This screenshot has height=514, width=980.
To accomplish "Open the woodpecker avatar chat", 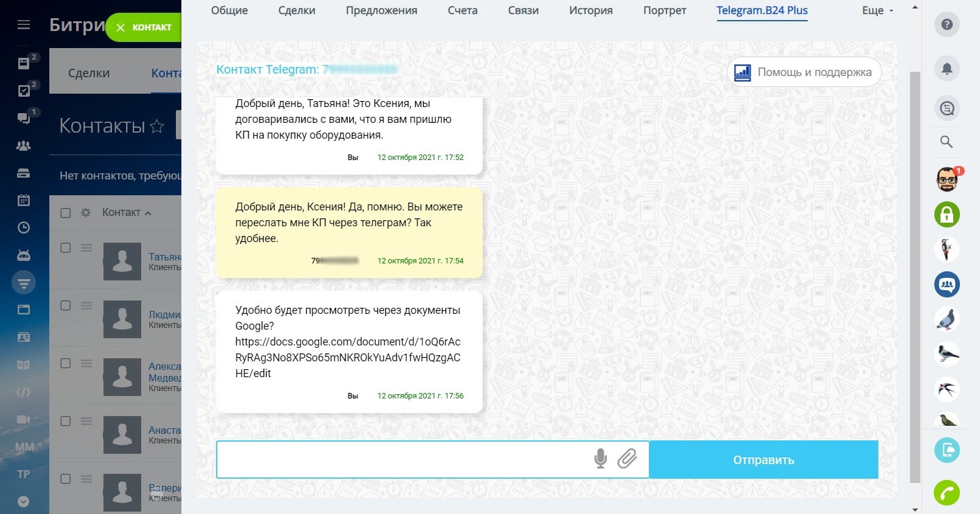I will 947,249.
